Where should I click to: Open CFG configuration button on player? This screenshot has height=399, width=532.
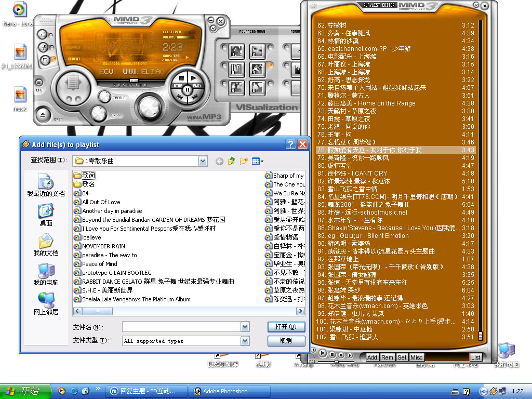(x=39, y=83)
